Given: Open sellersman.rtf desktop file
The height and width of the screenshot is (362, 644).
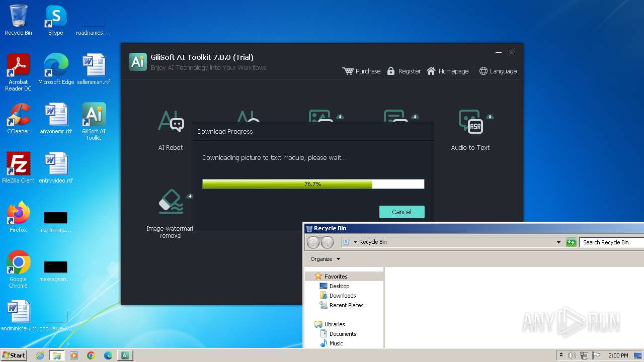Looking at the screenshot, I should 94,69.
